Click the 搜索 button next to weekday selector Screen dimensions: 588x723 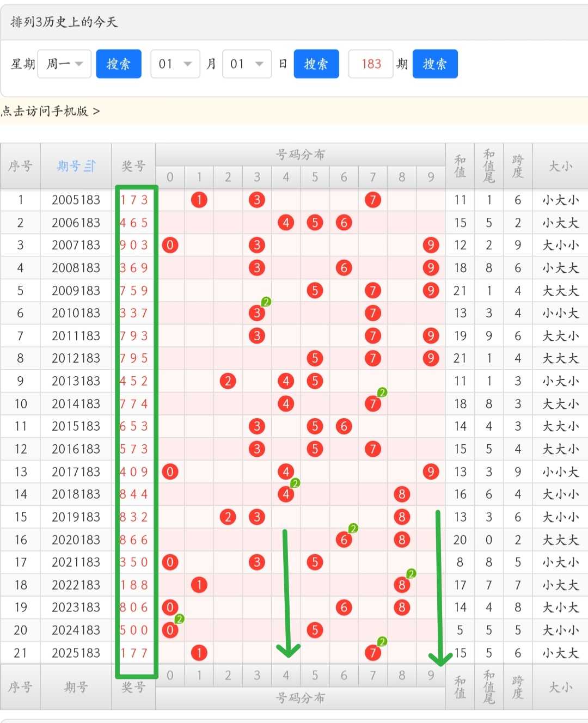click(x=119, y=64)
